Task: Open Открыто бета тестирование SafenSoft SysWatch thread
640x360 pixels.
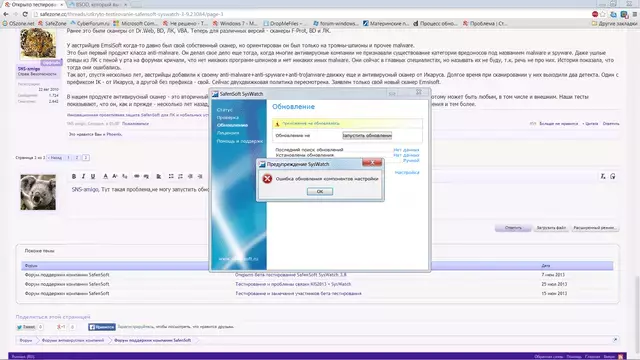Action: (x=291, y=275)
